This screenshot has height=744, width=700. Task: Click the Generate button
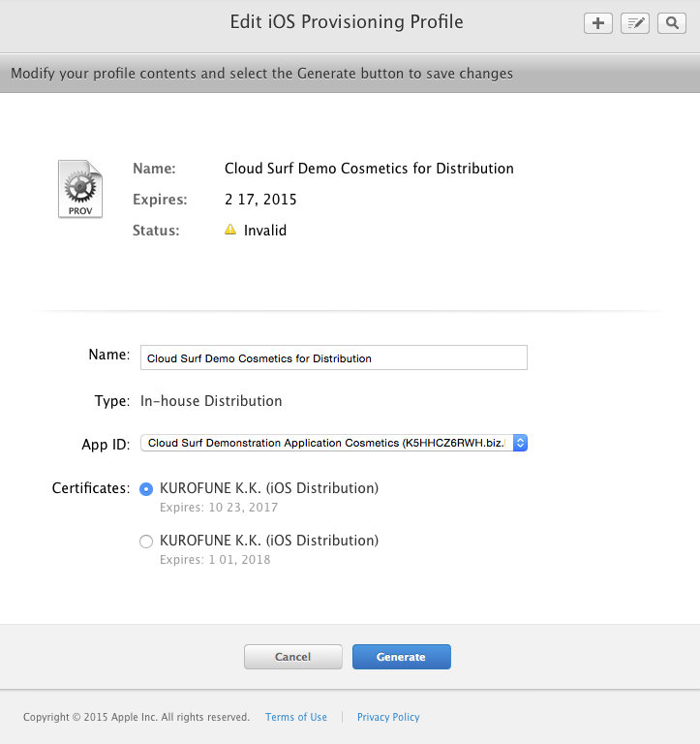[x=401, y=657]
